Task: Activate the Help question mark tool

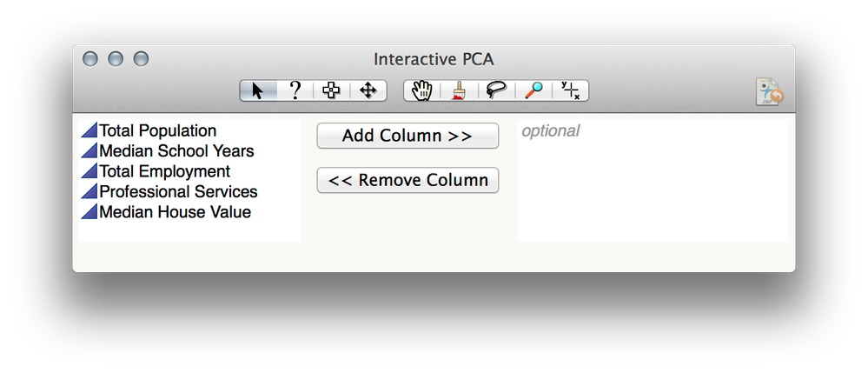Action: [295, 90]
